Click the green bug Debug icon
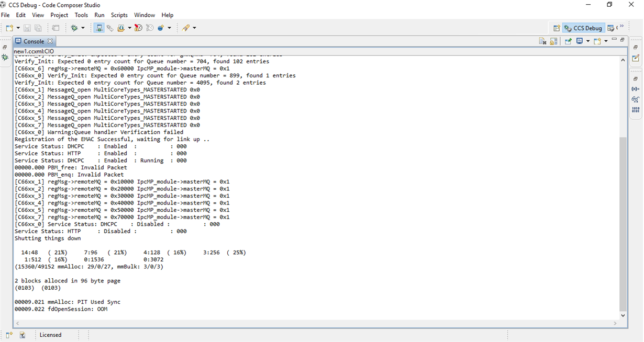This screenshot has height=342, width=644. (74, 28)
